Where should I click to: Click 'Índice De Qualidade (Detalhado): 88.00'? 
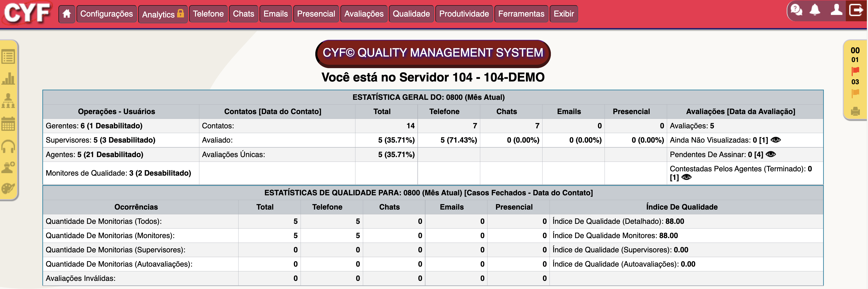point(618,221)
